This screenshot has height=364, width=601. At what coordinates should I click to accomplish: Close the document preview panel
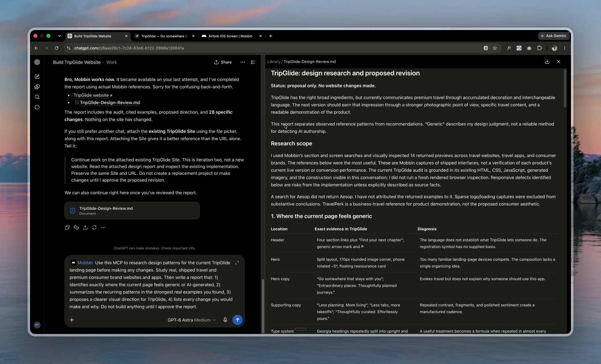tap(558, 62)
